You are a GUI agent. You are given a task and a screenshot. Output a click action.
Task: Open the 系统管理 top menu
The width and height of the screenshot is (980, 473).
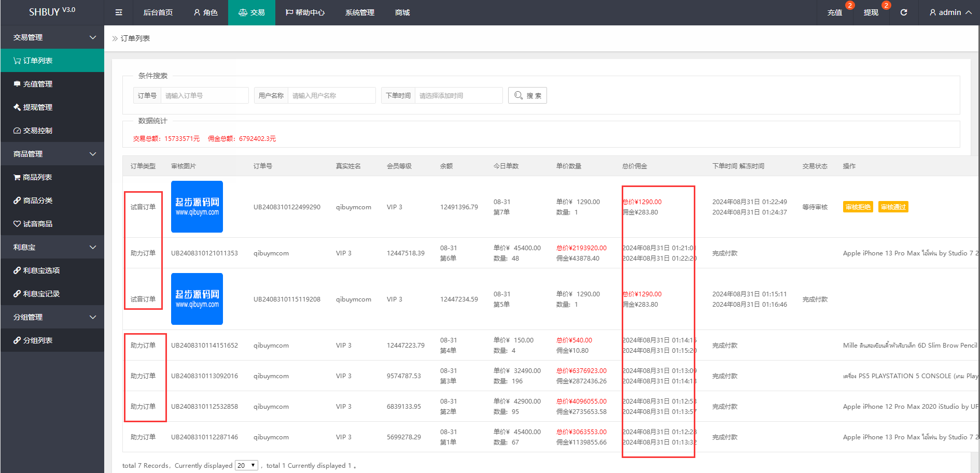coord(359,12)
